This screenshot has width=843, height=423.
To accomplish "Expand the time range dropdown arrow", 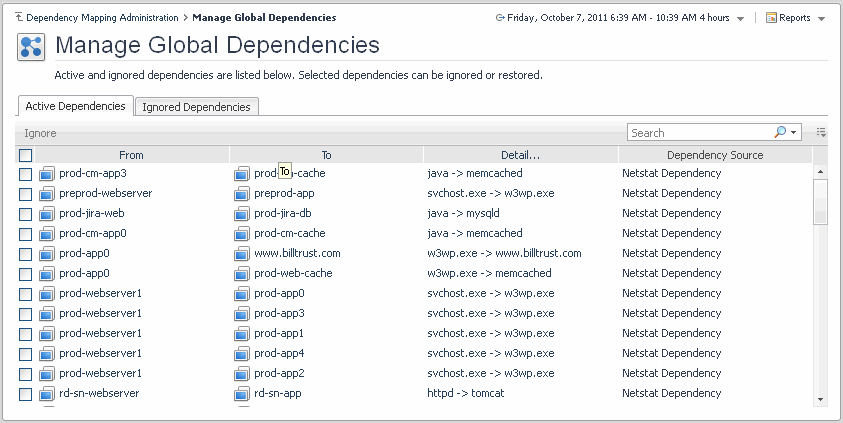I will (740, 19).
